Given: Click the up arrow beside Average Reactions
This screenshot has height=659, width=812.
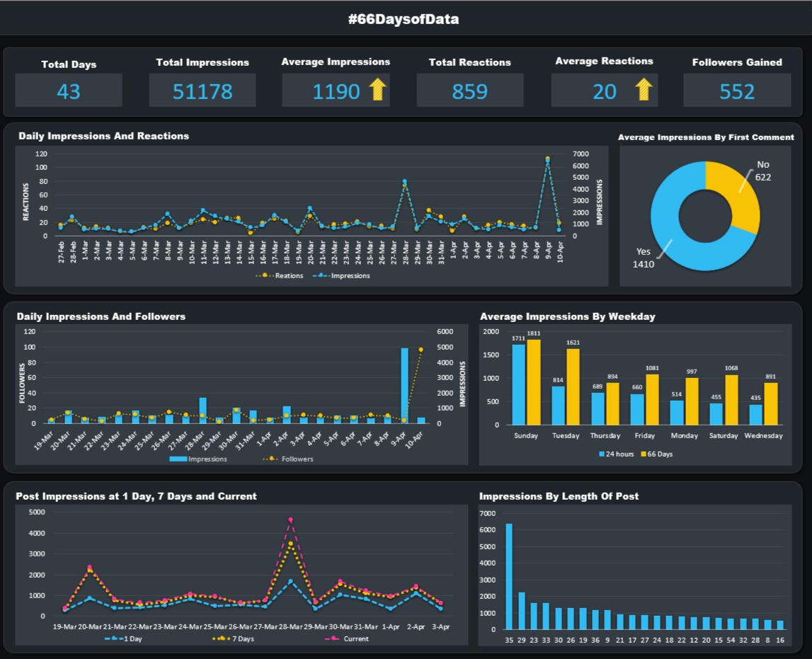Looking at the screenshot, I should [x=643, y=90].
